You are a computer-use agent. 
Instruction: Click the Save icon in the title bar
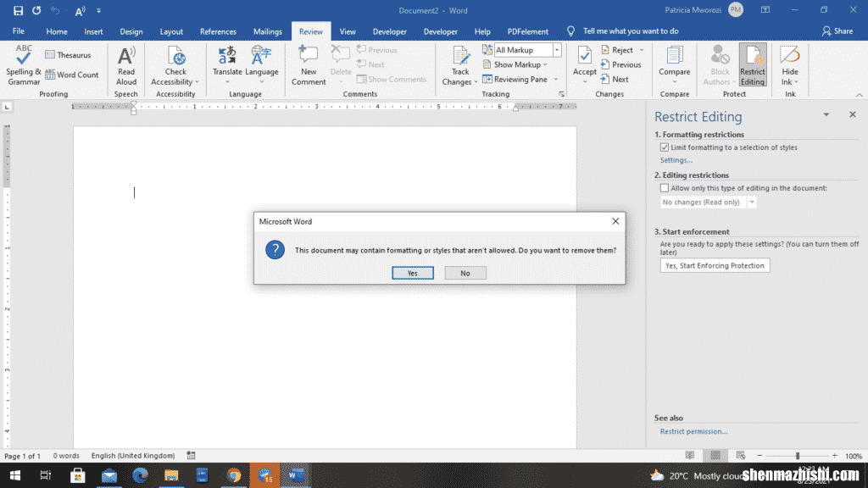pos(18,10)
